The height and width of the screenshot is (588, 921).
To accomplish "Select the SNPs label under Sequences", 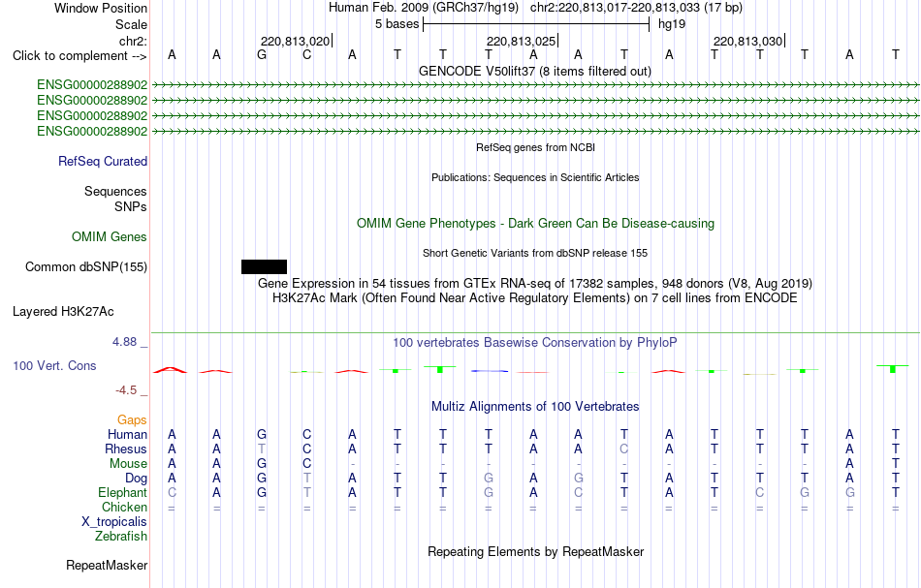I will point(131,206).
